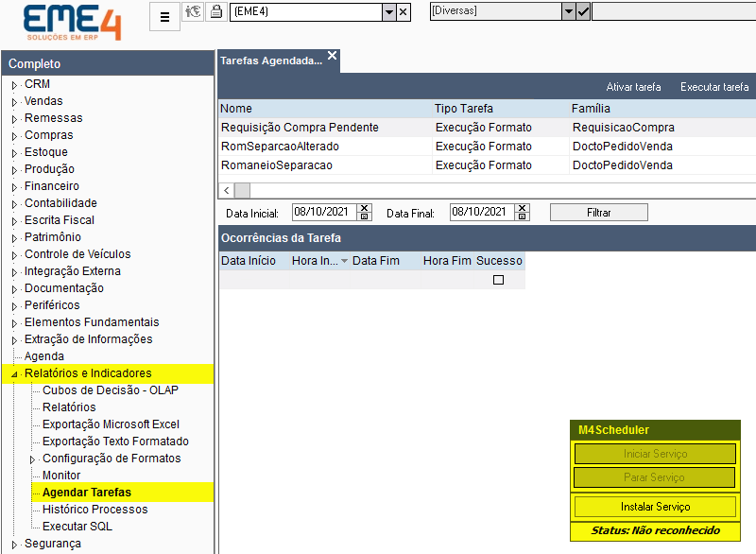Click the EME4 logo

tap(73, 22)
